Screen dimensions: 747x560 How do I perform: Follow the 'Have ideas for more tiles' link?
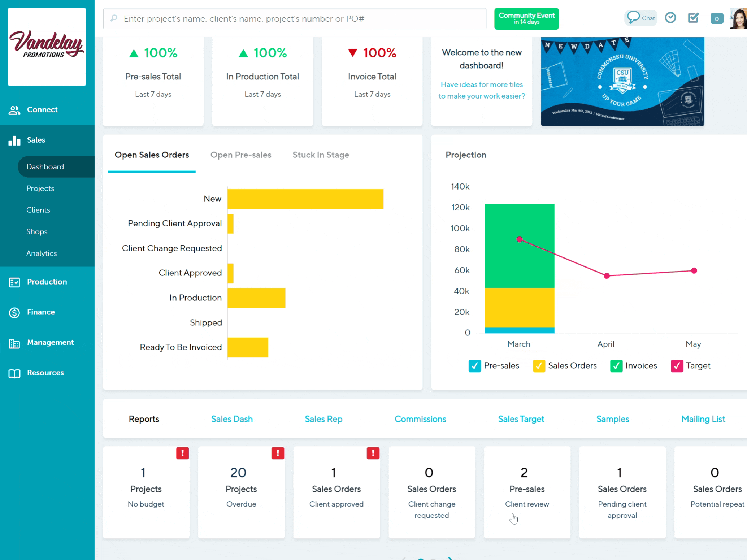click(481, 90)
